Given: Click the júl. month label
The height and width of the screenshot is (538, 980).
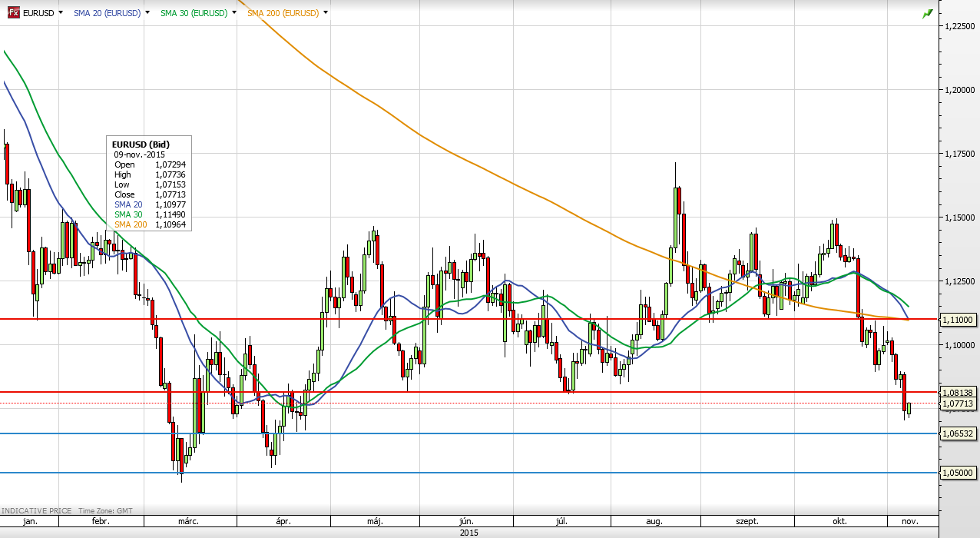Looking at the screenshot, I should 561,521.
